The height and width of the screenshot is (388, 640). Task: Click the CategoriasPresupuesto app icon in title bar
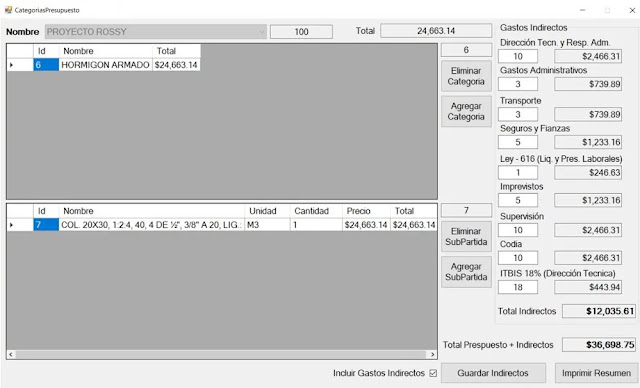8,10
